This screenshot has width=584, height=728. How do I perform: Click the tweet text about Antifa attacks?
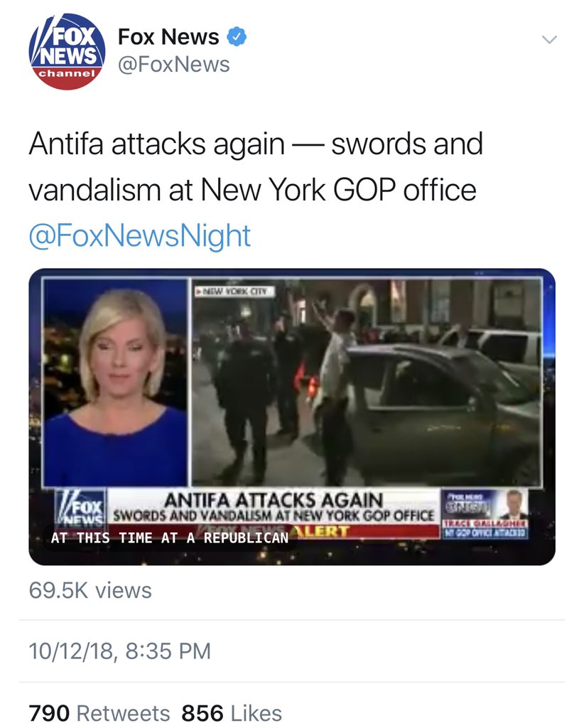(x=256, y=166)
